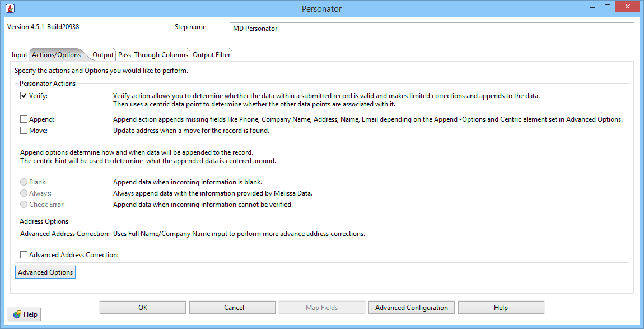Screen dimensions: 644x329
Task: Open the Output Filter tab
Action: click(211, 55)
